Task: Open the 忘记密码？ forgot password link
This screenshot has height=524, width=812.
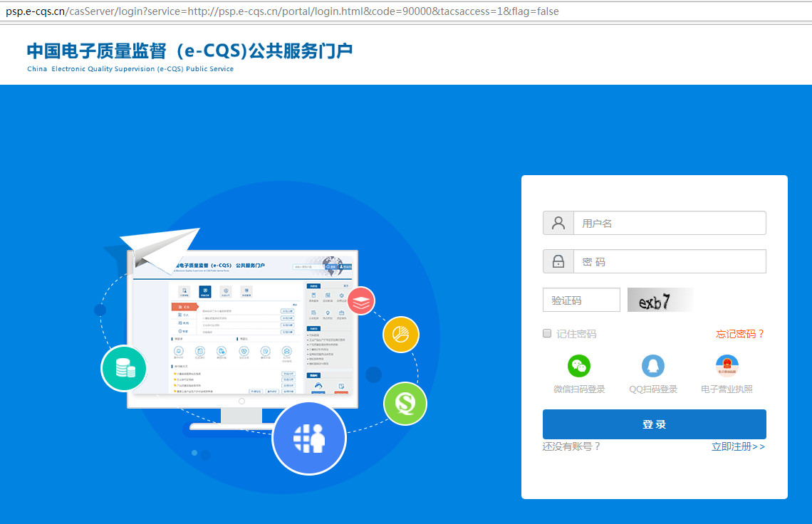Action: [740, 334]
